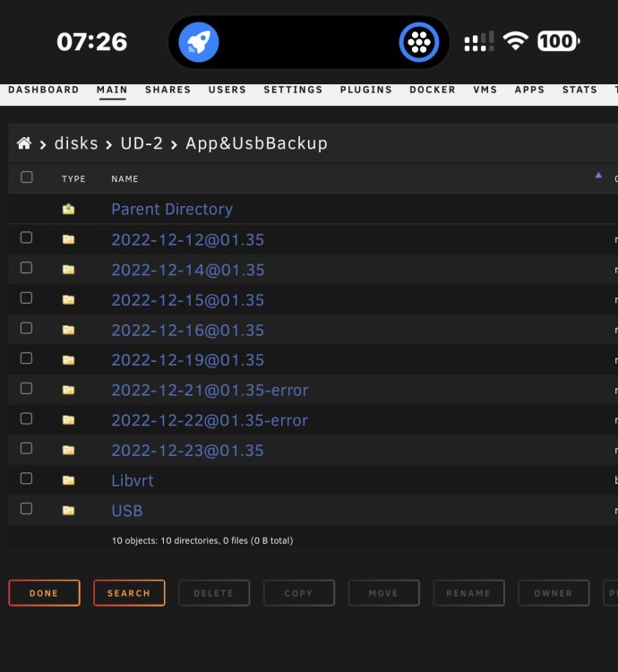Image resolution: width=618 pixels, height=672 pixels.
Task: Open the Dashboard tab
Action: click(44, 90)
